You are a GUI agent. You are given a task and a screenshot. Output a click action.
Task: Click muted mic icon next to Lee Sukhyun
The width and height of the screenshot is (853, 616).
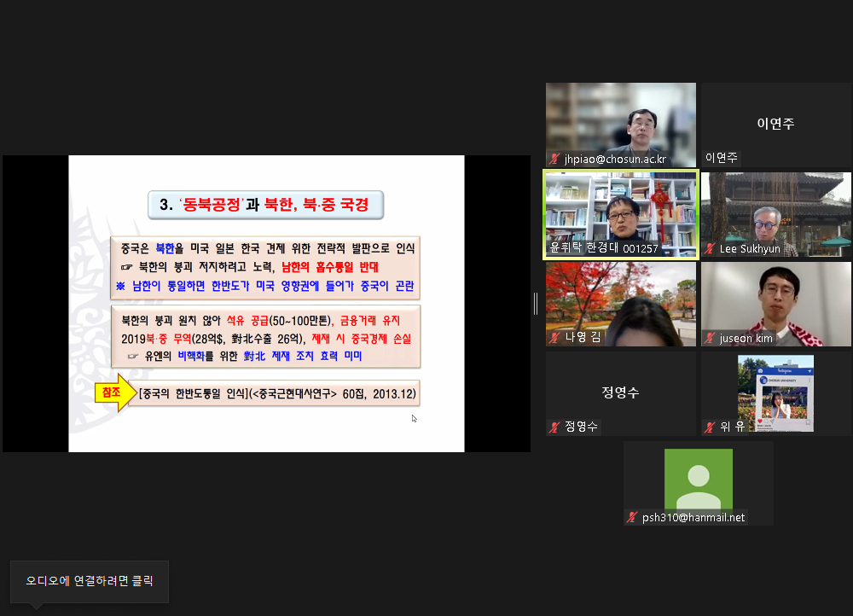(710, 249)
